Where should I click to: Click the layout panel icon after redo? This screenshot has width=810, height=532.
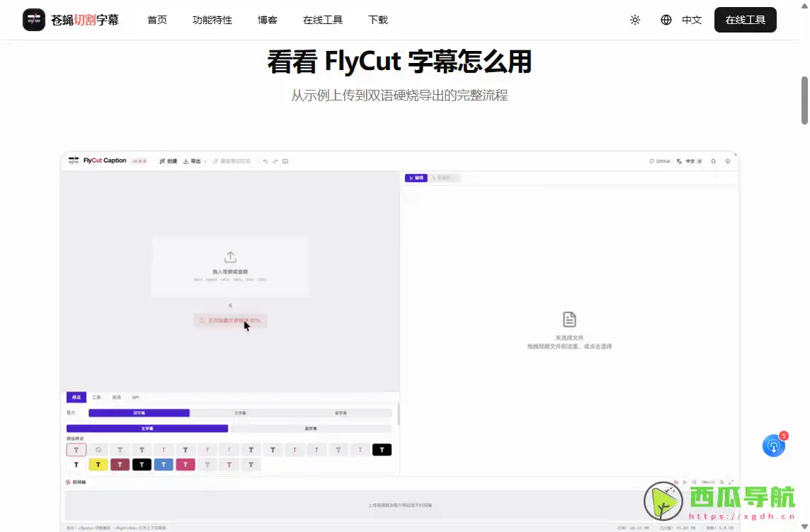point(285,161)
